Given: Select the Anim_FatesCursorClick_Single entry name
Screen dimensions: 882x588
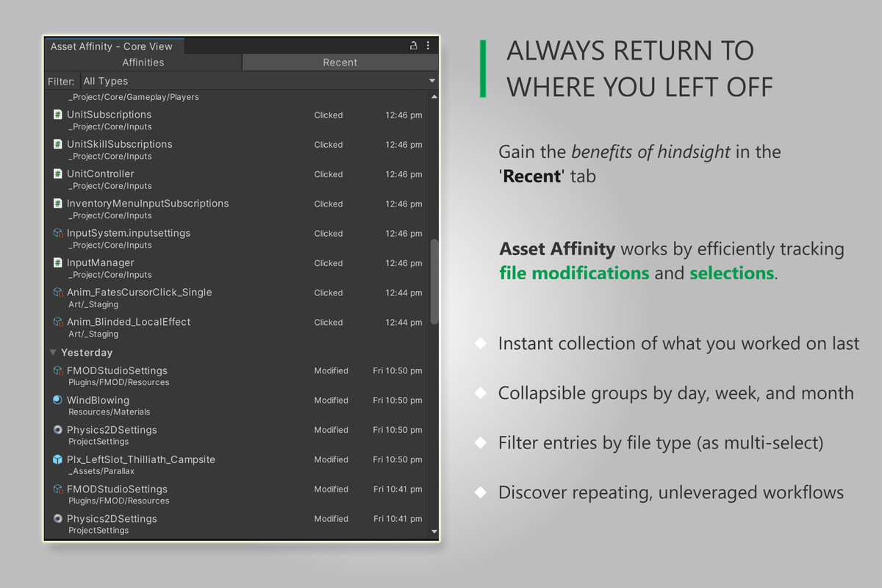Looking at the screenshot, I should tap(139, 292).
